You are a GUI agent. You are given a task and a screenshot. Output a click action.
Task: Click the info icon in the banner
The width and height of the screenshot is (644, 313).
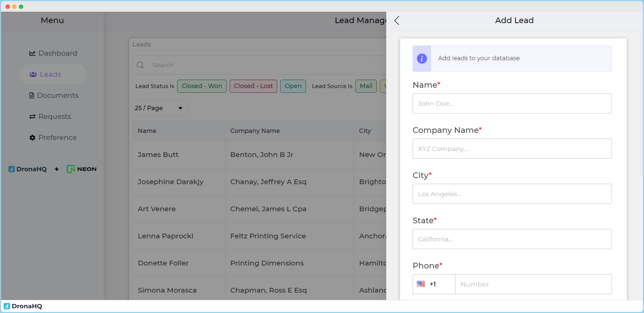[x=422, y=59]
